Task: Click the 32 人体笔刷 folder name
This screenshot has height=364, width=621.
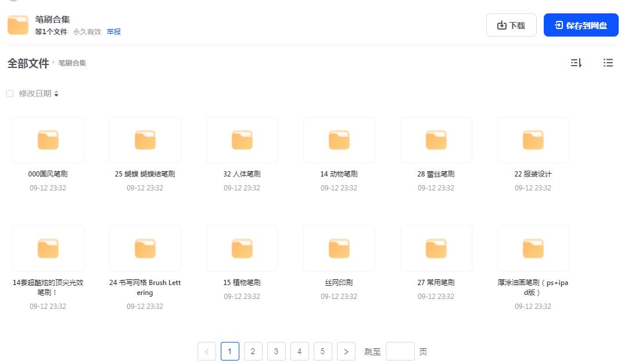Action: (242, 174)
